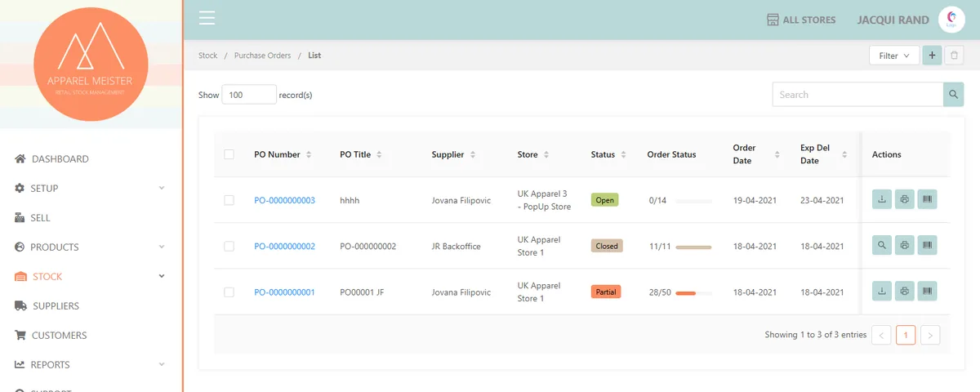The image size is (980, 392).
Task: Focus the Search input field
Action: [x=858, y=95]
